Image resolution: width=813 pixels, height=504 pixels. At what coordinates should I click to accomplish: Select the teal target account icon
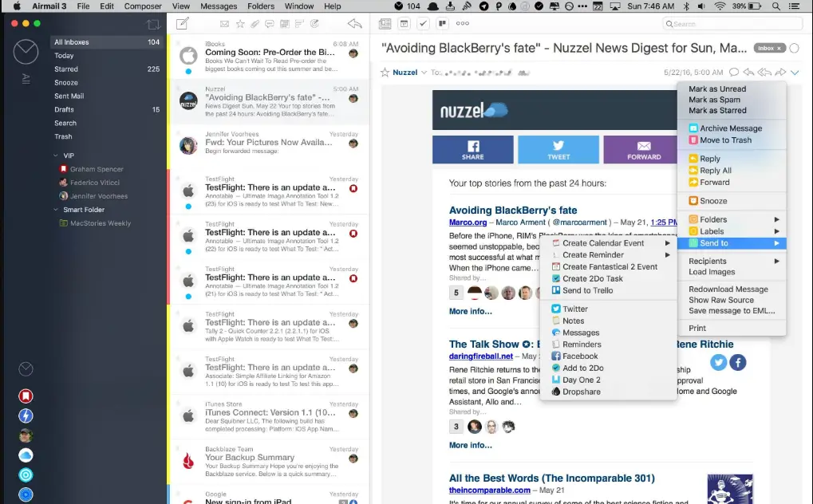[26, 475]
